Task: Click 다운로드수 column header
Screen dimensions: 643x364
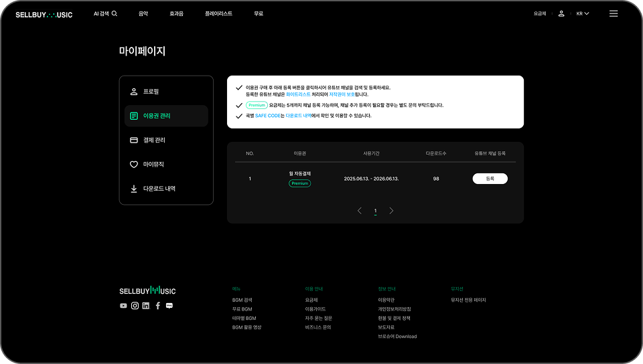Action: click(436, 153)
